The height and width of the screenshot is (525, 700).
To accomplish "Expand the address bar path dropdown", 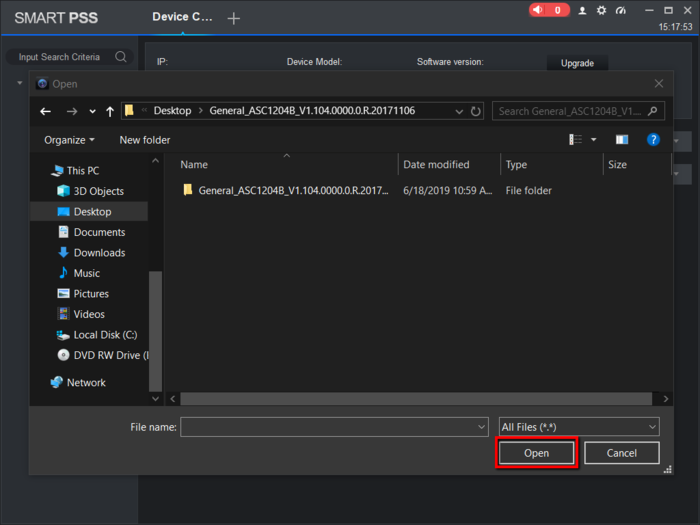I will pyautogui.click(x=458, y=111).
